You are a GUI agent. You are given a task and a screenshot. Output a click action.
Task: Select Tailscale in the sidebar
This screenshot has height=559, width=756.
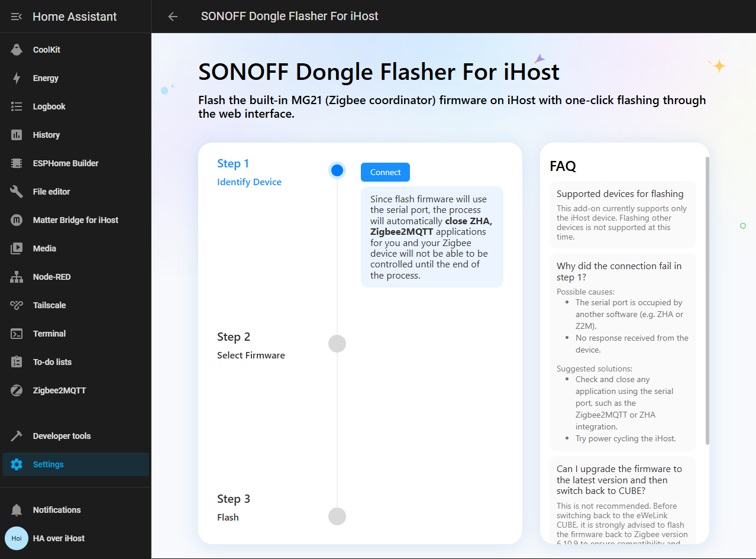tap(76, 305)
